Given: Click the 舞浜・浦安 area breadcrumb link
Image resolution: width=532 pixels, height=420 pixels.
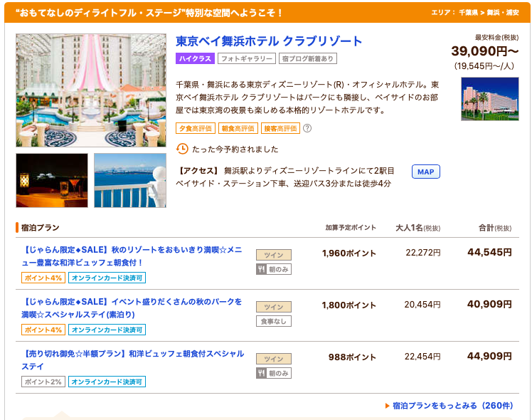Looking at the screenshot, I should pos(502,13).
